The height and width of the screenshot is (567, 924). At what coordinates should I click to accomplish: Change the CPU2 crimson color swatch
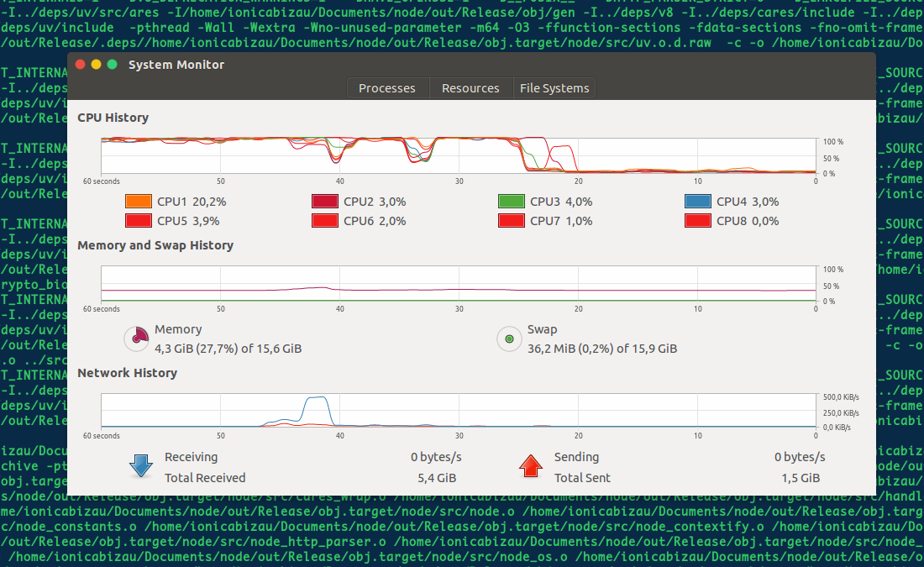[324, 202]
